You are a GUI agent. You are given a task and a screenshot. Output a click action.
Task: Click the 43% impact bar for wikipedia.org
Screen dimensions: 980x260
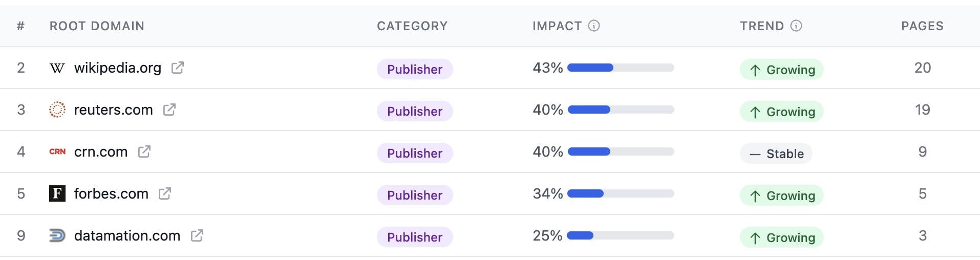tap(621, 68)
